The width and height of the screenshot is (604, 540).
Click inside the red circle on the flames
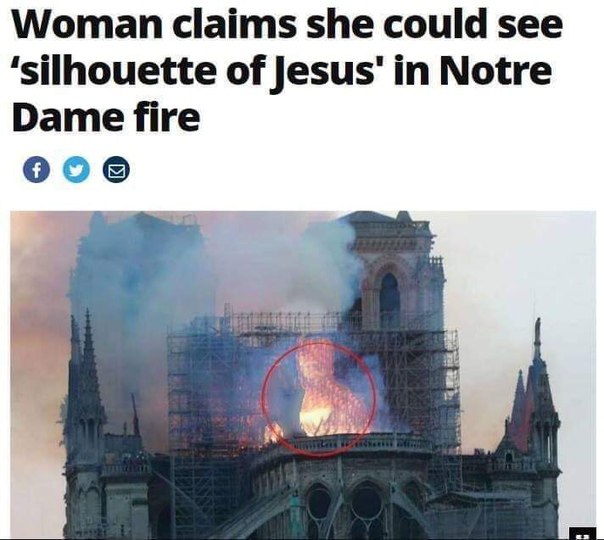(319, 399)
